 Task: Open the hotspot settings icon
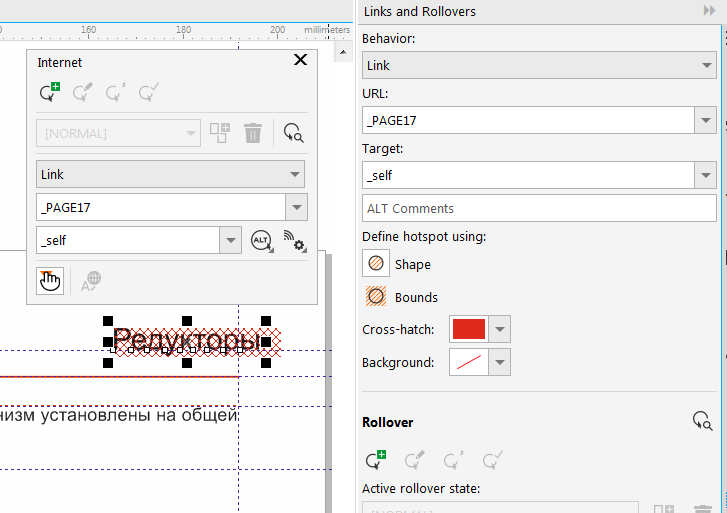tap(294, 241)
